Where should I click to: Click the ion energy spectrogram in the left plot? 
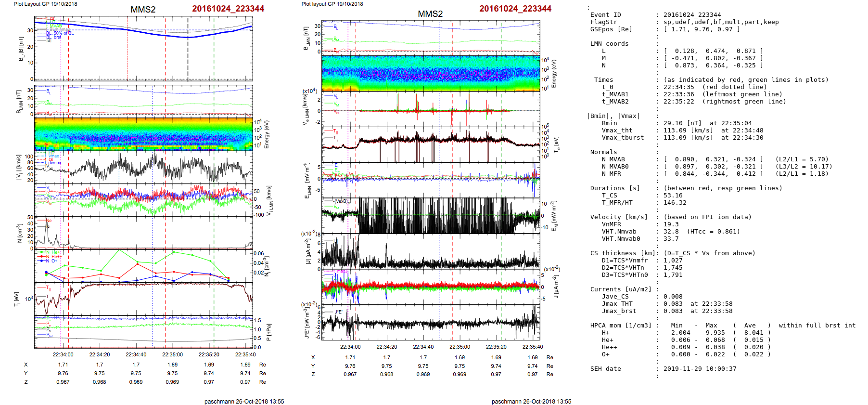point(143,134)
